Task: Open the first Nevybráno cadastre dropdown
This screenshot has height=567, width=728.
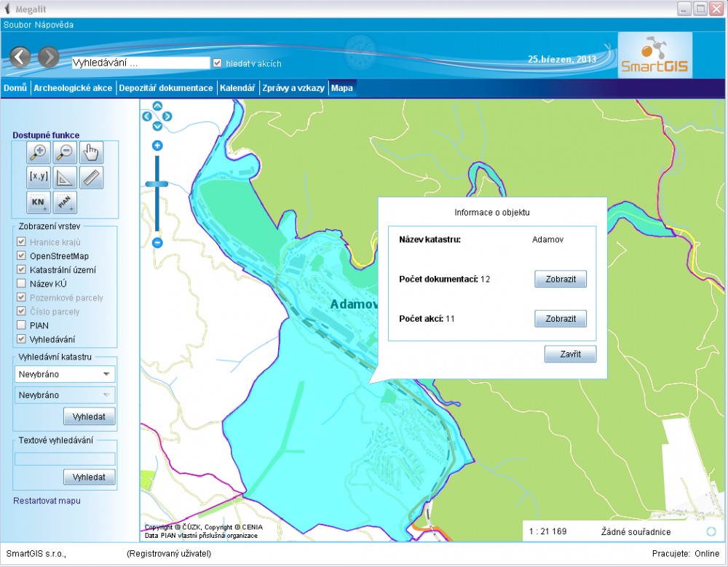Action: point(64,374)
